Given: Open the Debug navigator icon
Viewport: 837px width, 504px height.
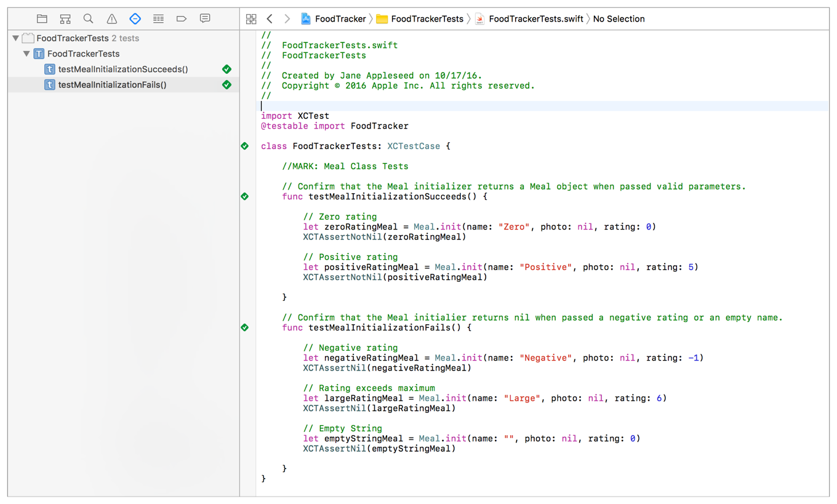Looking at the screenshot, I should tap(158, 19).
